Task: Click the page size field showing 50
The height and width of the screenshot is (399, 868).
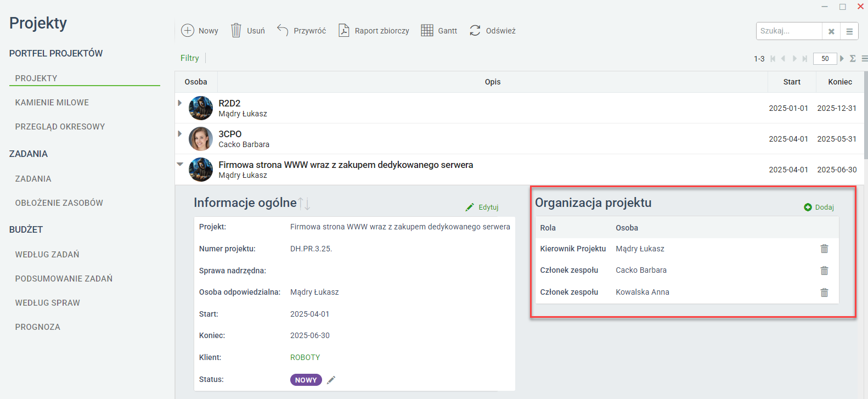Action: coord(825,59)
